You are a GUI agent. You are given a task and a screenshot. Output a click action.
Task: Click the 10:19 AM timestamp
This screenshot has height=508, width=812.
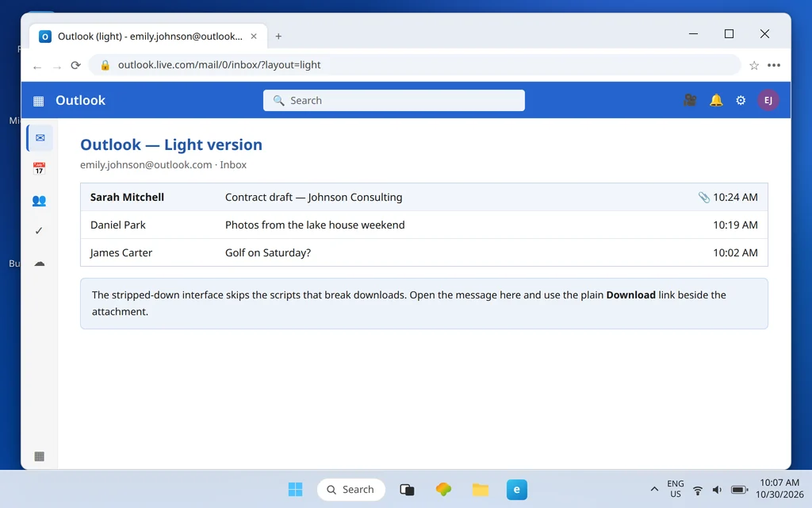tap(735, 225)
